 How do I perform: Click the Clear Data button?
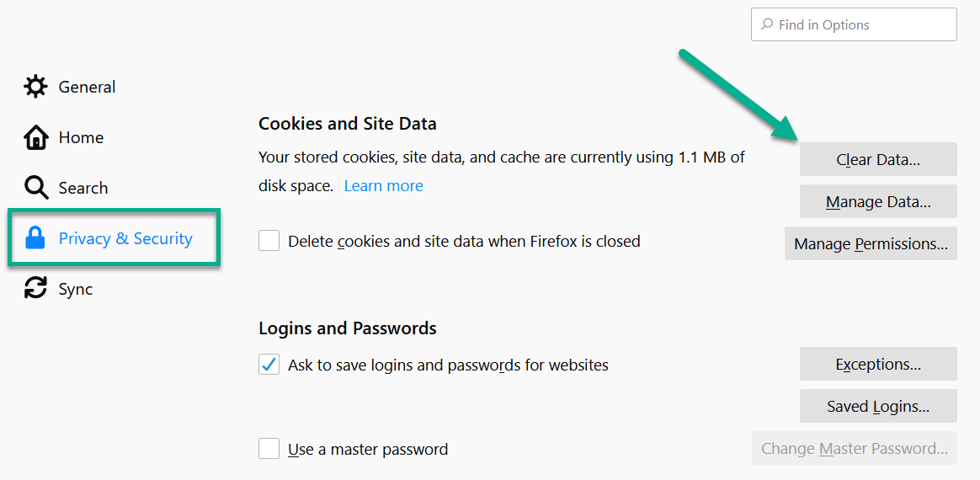[878, 159]
